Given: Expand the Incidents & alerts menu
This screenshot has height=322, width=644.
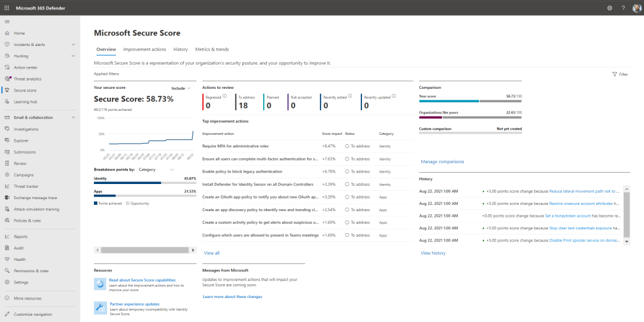Looking at the screenshot, I should (x=74, y=45).
